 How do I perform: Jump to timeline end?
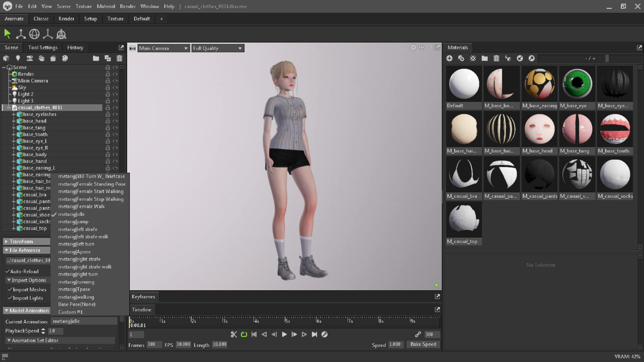tap(314, 334)
